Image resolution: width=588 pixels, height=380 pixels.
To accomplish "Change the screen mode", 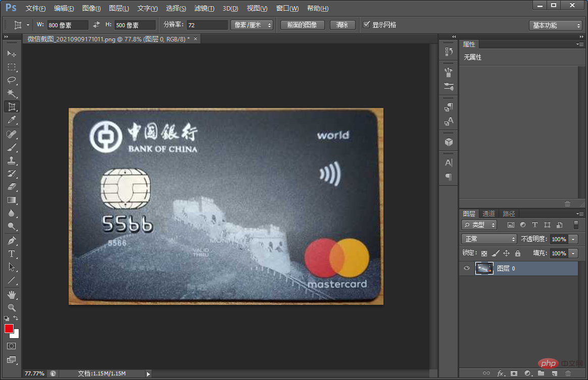I will pyautogui.click(x=12, y=360).
